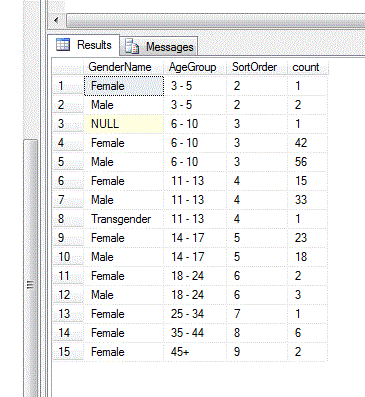
Task: Click the count cell showing 6 in row 14
Action: coord(307,333)
